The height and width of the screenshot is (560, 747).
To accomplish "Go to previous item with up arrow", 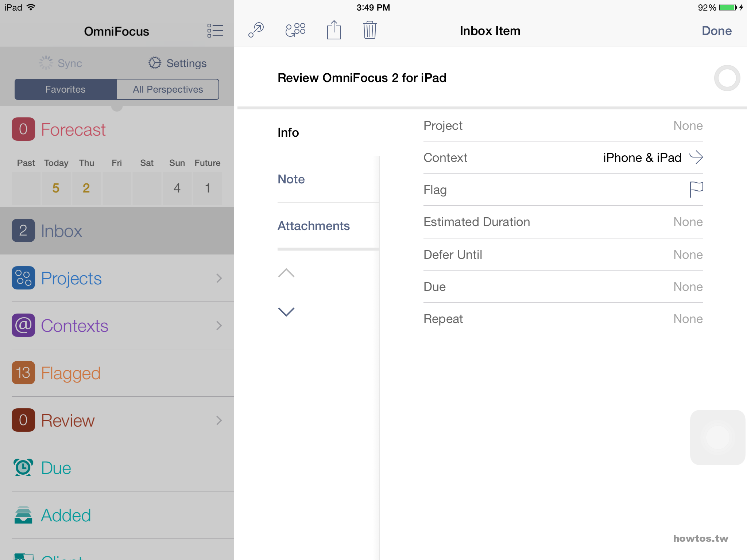I will point(286,273).
